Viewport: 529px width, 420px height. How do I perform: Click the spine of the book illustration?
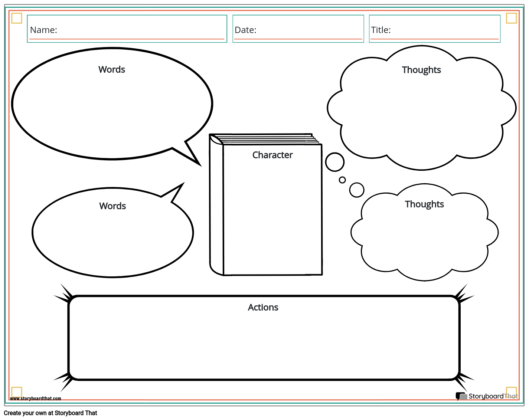click(x=216, y=208)
